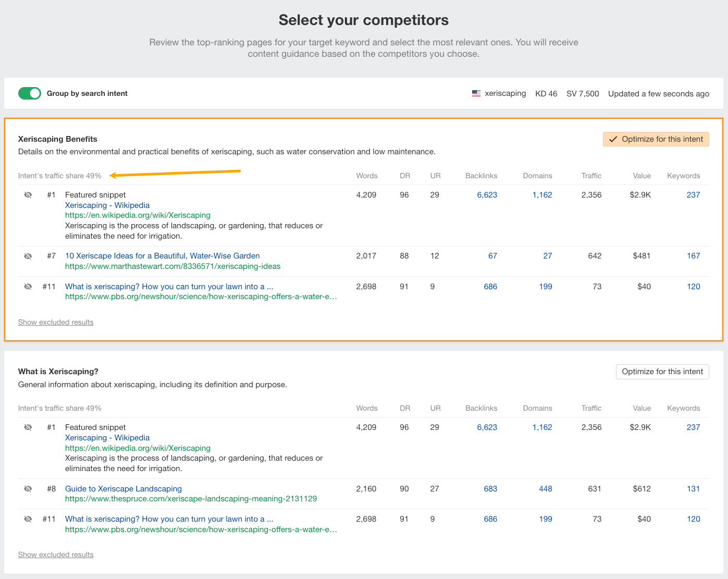
Task: Expand excluded results under What is Xeriscaping
Action: 56,555
